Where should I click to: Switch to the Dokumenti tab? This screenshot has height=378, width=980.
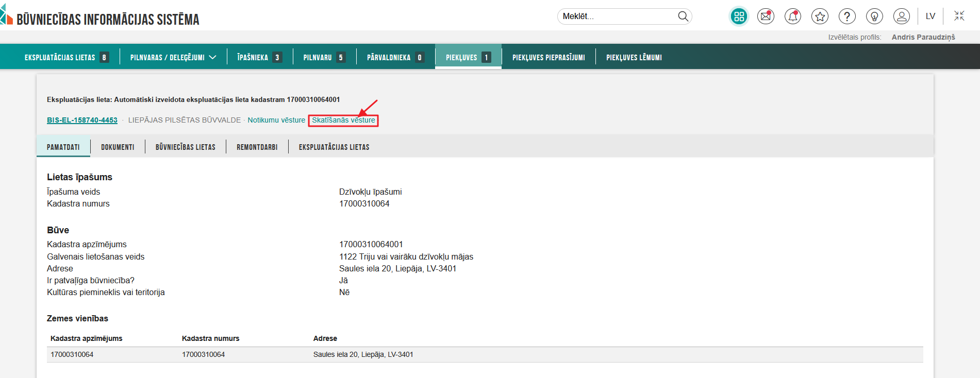[118, 147]
